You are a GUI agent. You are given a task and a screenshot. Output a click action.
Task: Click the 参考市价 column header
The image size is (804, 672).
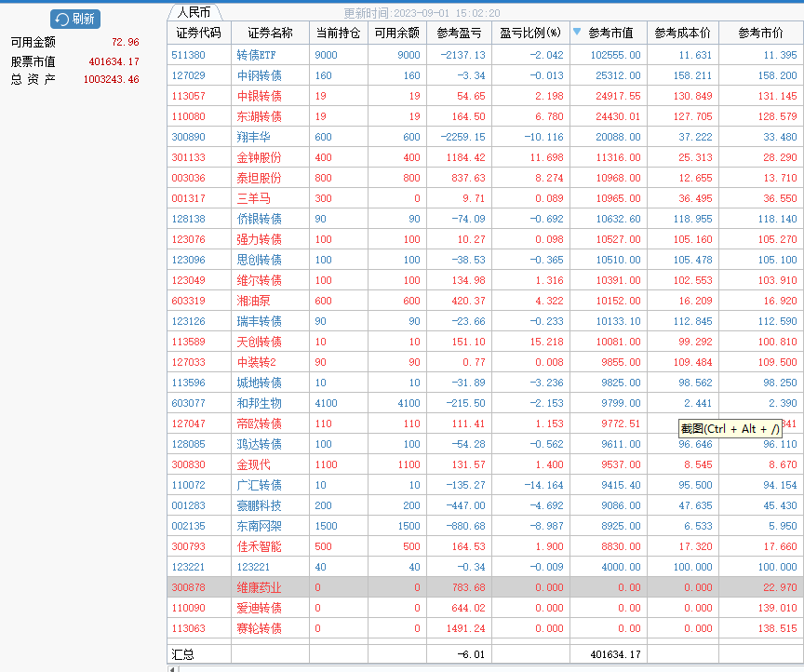click(x=760, y=33)
